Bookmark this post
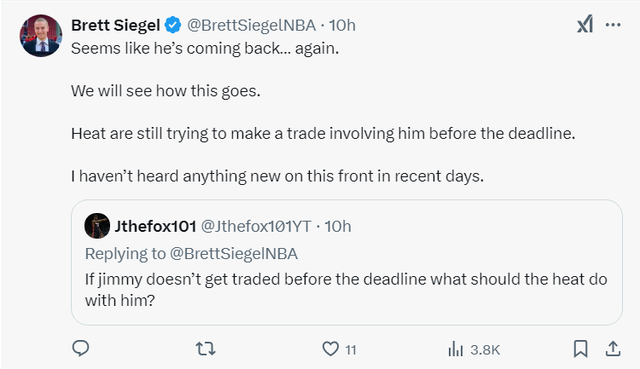640x369 pixels. (x=580, y=349)
